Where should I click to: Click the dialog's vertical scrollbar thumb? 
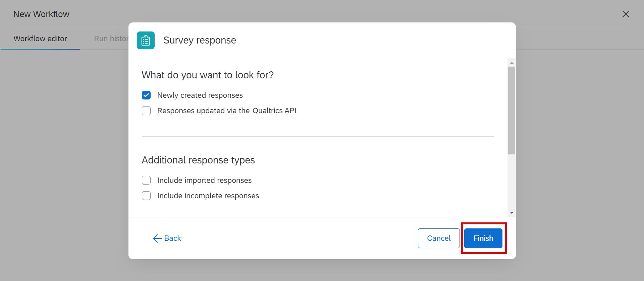(x=512, y=111)
